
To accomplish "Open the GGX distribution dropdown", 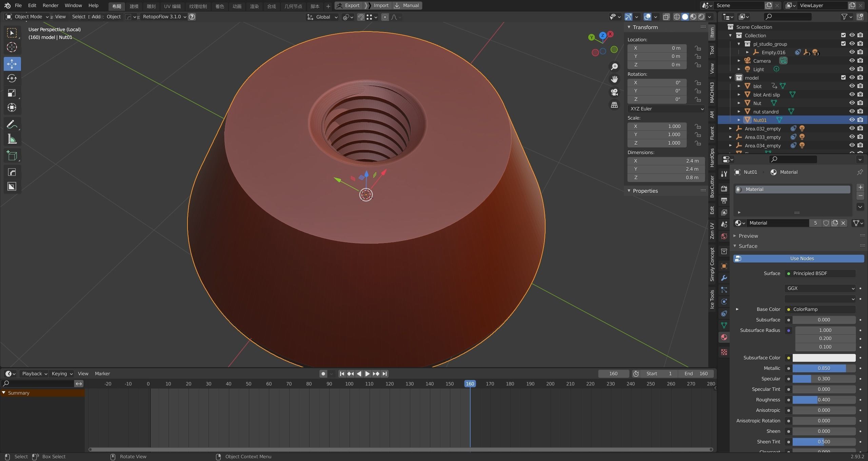I will [820, 288].
